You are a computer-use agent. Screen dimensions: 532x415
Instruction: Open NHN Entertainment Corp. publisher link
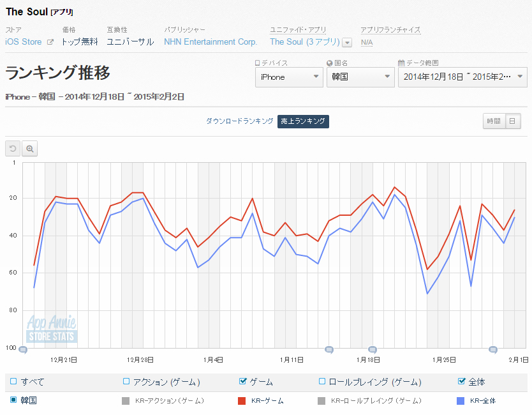click(x=211, y=41)
